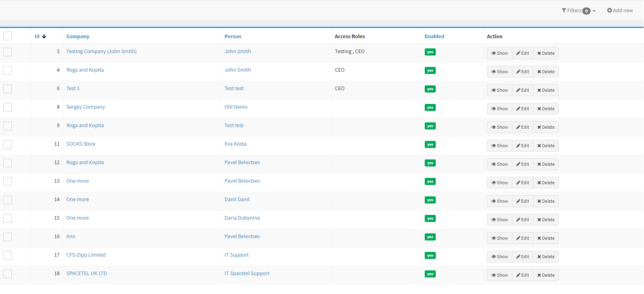
Task: Select the checkbox for row Id 3
Action: (7, 52)
